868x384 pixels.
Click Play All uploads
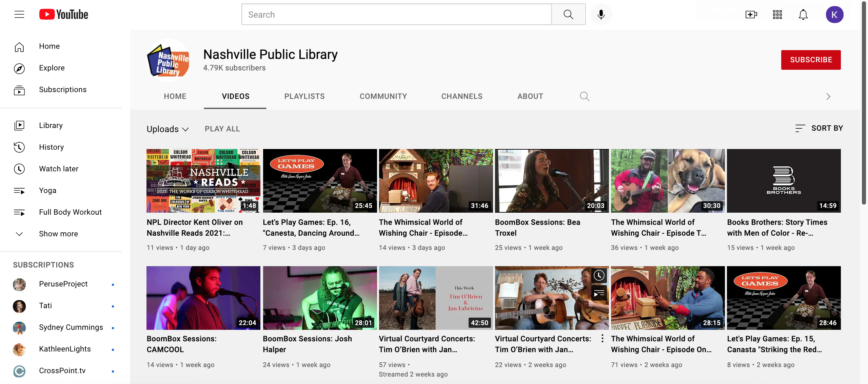pos(222,129)
